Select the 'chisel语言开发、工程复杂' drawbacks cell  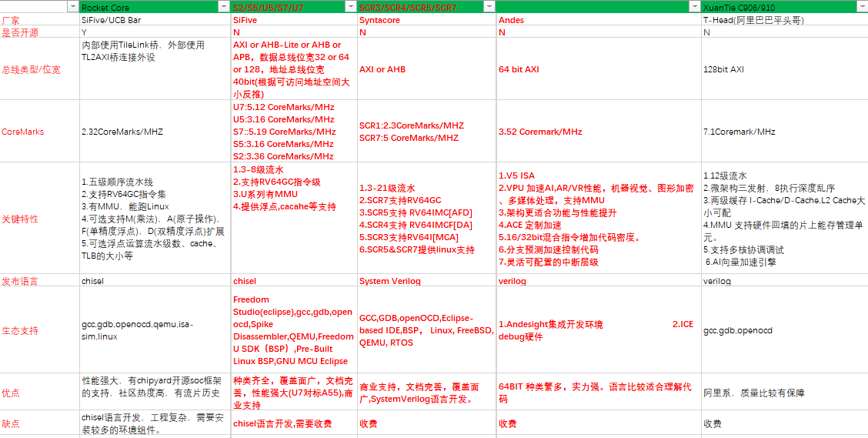click(x=155, y=423)
